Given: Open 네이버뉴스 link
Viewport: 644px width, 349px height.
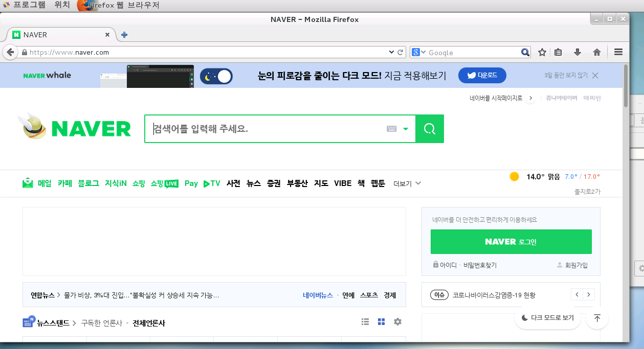Looking at the screenshot, I should pyautogui.click(x=318, y=295).
